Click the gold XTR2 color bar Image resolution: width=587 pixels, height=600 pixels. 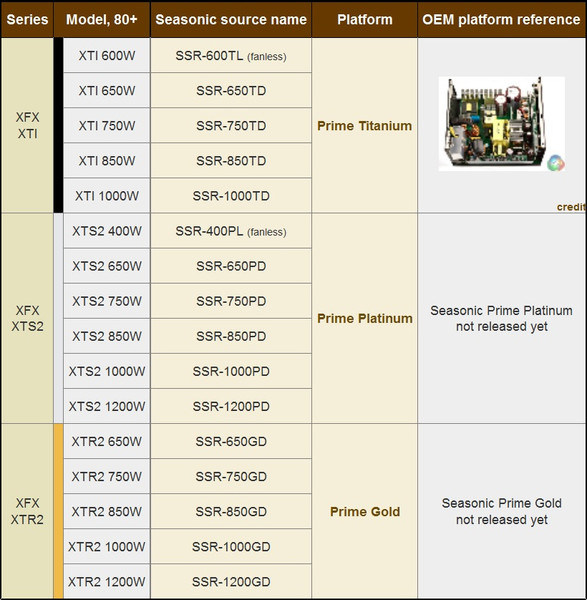coord(59,511)
